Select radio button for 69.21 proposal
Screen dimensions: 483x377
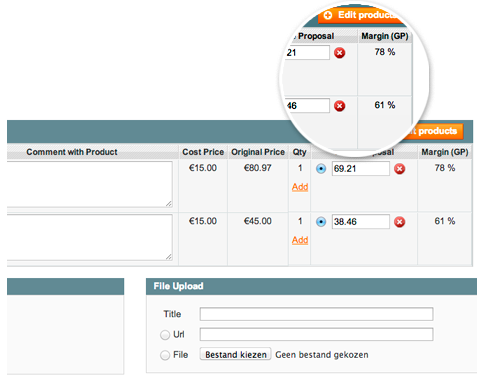(321, 169)
